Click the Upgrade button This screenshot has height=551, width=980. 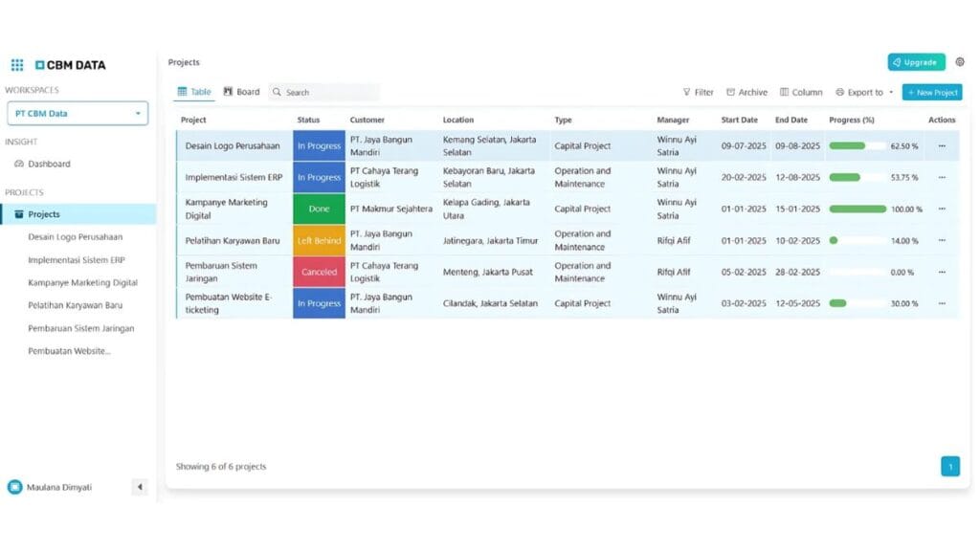(916, 62)
